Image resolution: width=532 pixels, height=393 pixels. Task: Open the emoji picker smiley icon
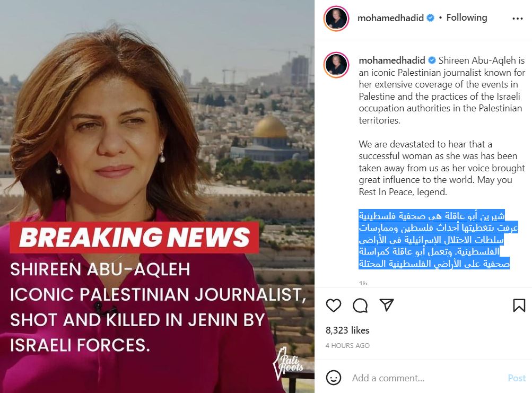point(333,378)
